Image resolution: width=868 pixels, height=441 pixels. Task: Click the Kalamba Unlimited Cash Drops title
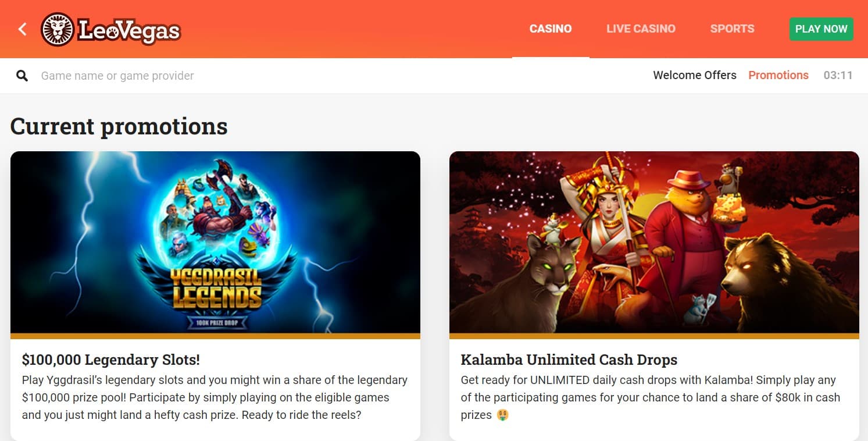click(569, 360)
